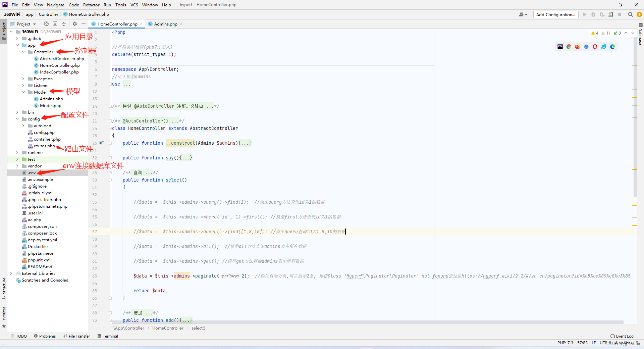Click the 4 warnings indicator
Viewport: 644px width, 349px height.
point(595,33)
